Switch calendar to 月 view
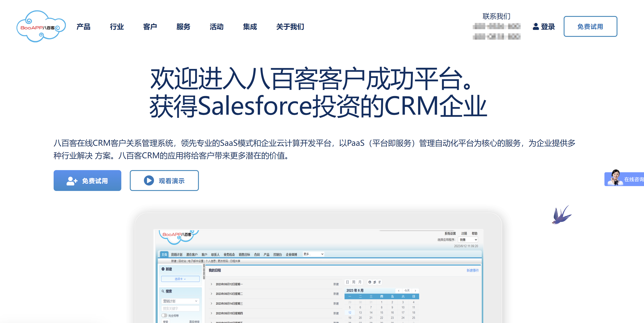 pos(360,282)
